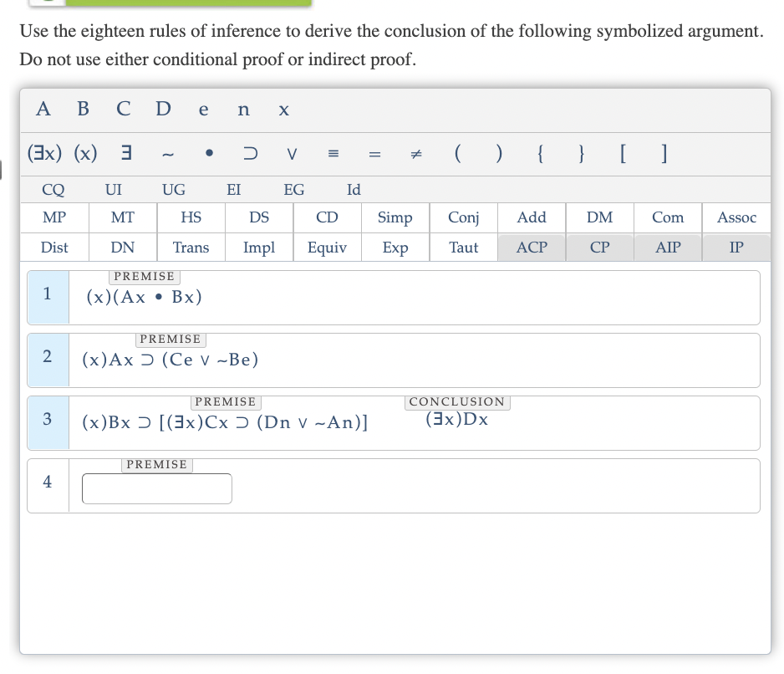The width and height of the screenshot is (784, 674).
Task: Select the variable x
Action: pos(283,110)
